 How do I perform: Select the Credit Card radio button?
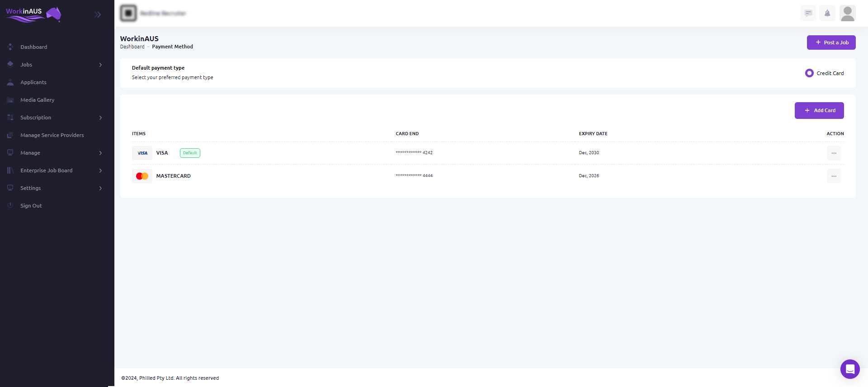coord(809,73)
